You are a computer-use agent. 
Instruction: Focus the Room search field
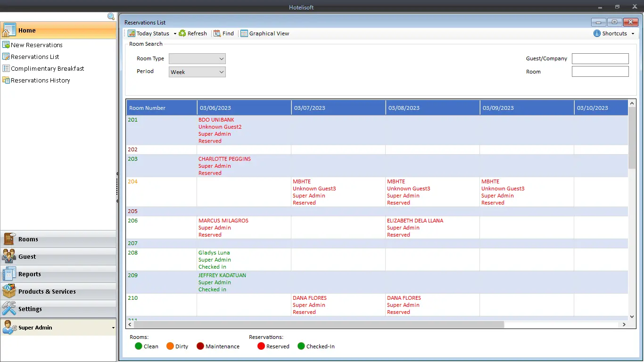click(x=600, y=72)
